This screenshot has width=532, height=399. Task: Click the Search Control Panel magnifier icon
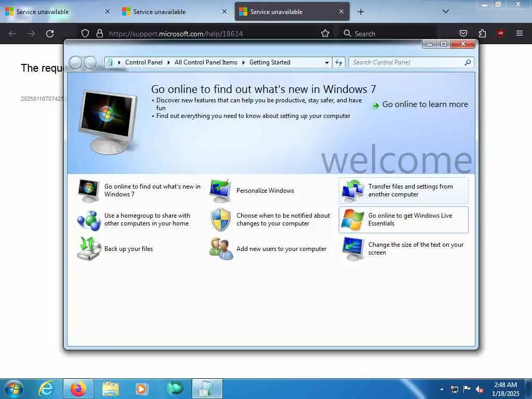tap(468, 62)
